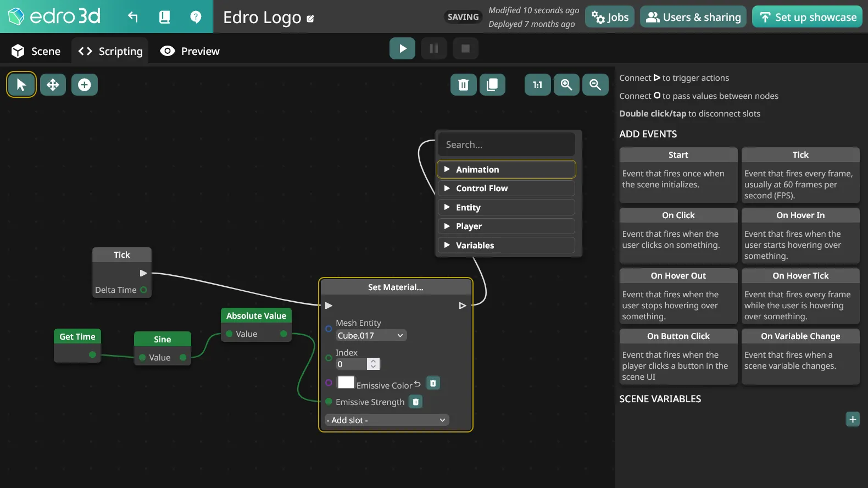This screenshot has width=868, height=488.
Task: Reset zoom to 1:1
Action: point(537,85)
